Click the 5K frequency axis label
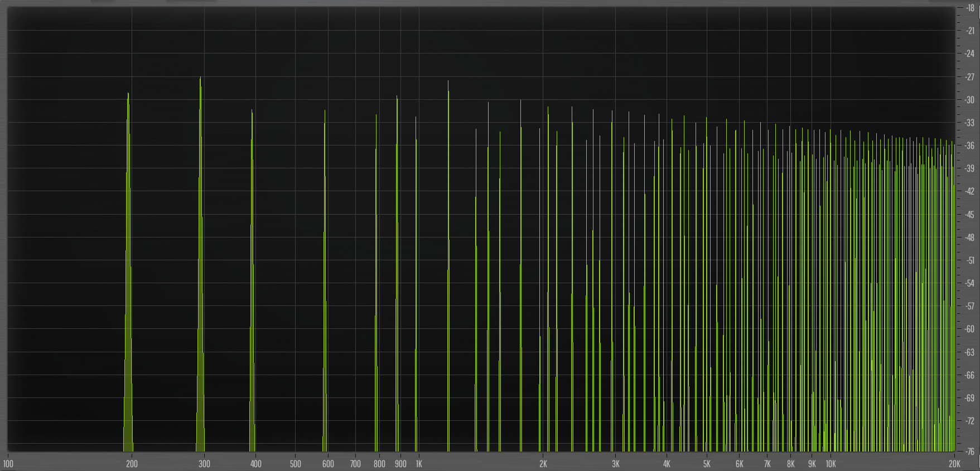 [x=707, y=464]
